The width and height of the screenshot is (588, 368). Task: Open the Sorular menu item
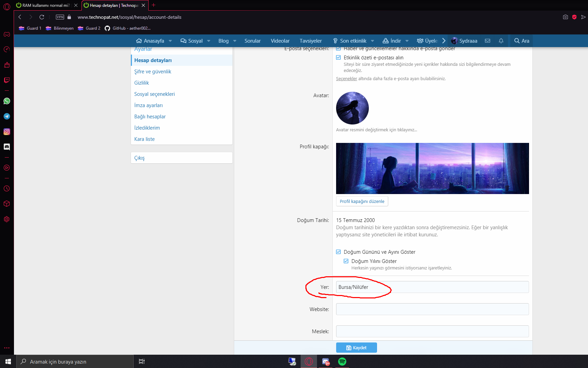pyautogui.click(x=253, y=41)
